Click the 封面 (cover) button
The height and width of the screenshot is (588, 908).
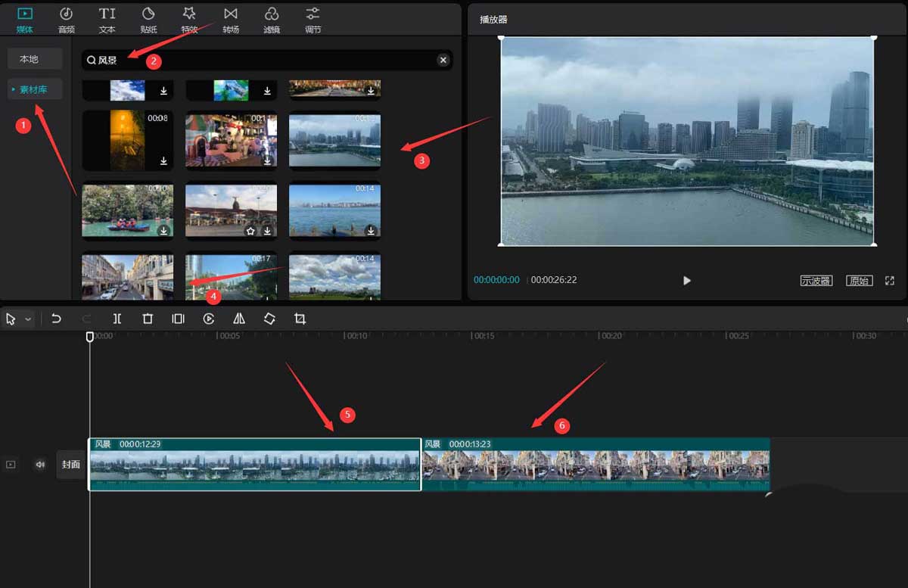click(70, 464)
